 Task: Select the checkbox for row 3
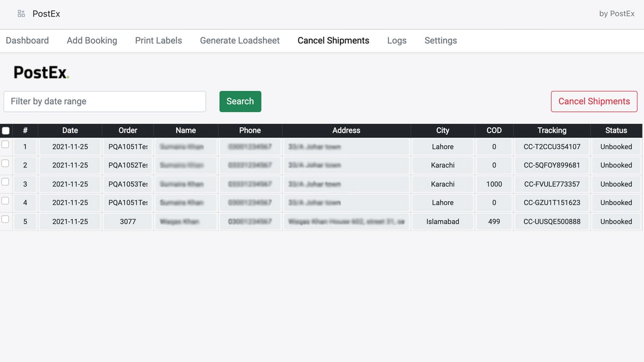(6, 182)
